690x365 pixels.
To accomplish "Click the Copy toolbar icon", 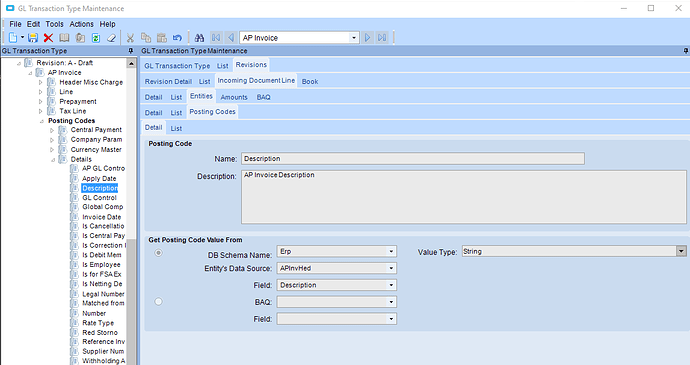I will click(x=146, y=38).
